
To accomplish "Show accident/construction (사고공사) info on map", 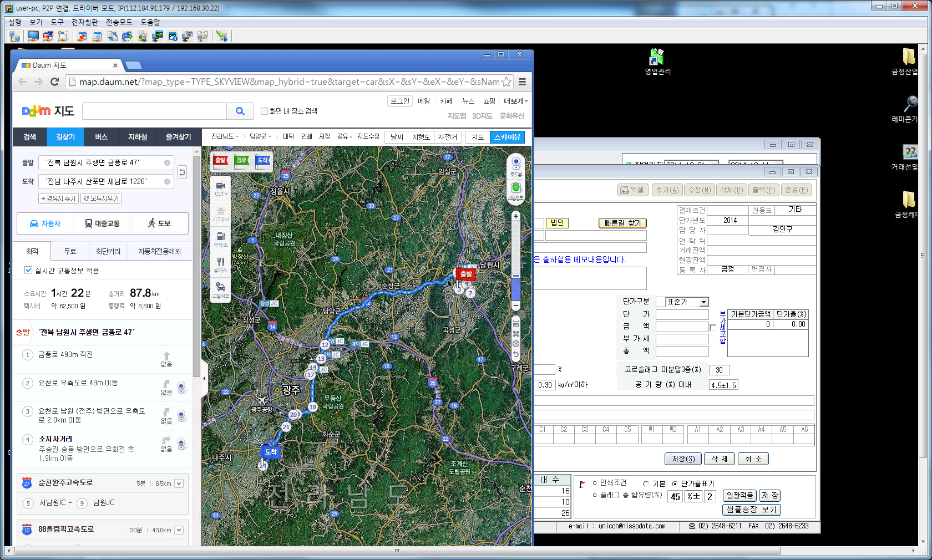I will [221, 213].
